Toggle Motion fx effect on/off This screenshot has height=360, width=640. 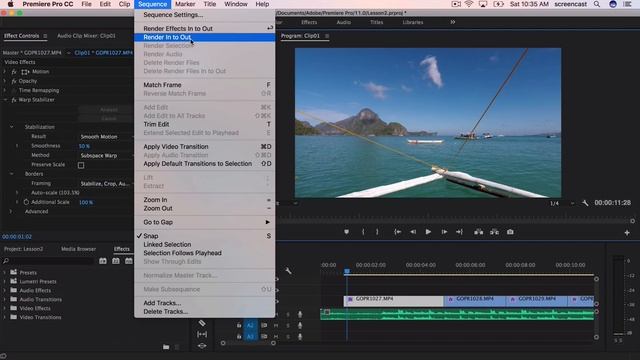click(x=13, y=71)
